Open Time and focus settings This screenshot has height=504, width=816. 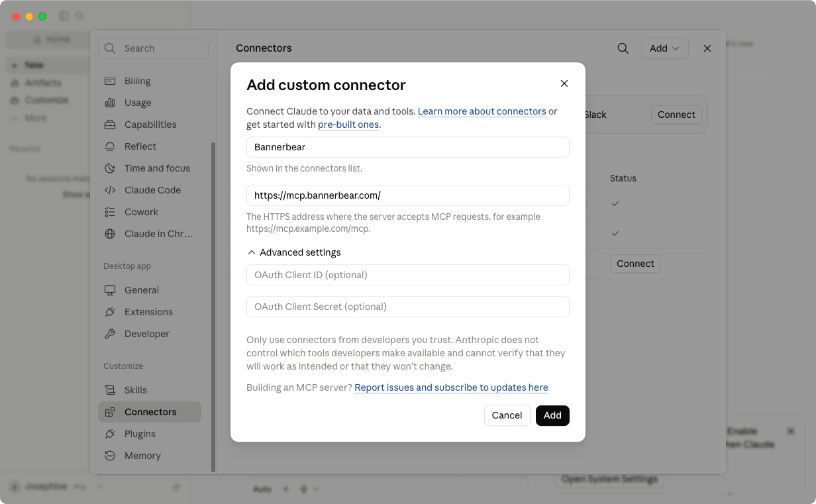point(150,168)
